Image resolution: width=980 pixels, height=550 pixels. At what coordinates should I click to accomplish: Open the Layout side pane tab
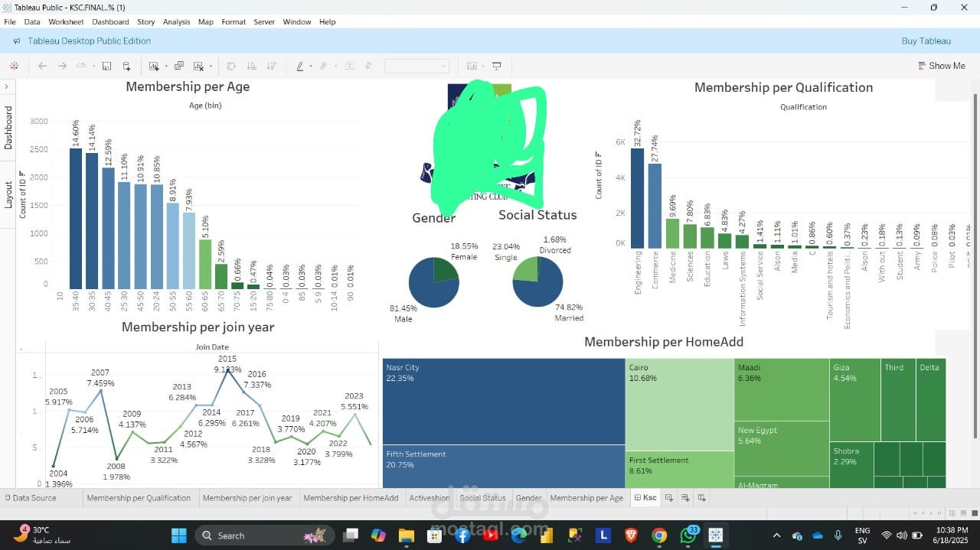[x=8, y=194]
